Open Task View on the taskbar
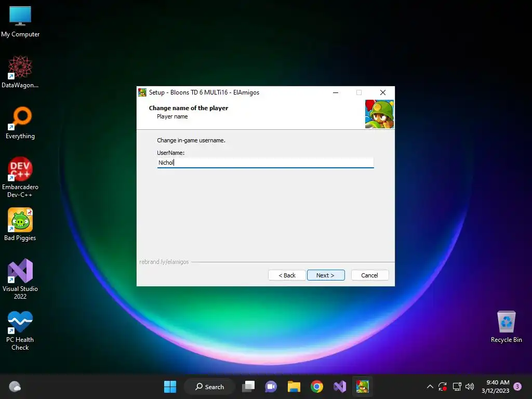Screen dimensions: 532x399 pos(248,387)
